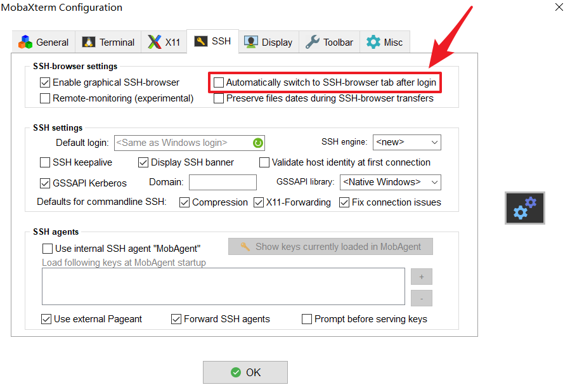Uncheck Use external Pageant
The height and width of the screenshot is (392, 570).
click(x=46, y=319)
